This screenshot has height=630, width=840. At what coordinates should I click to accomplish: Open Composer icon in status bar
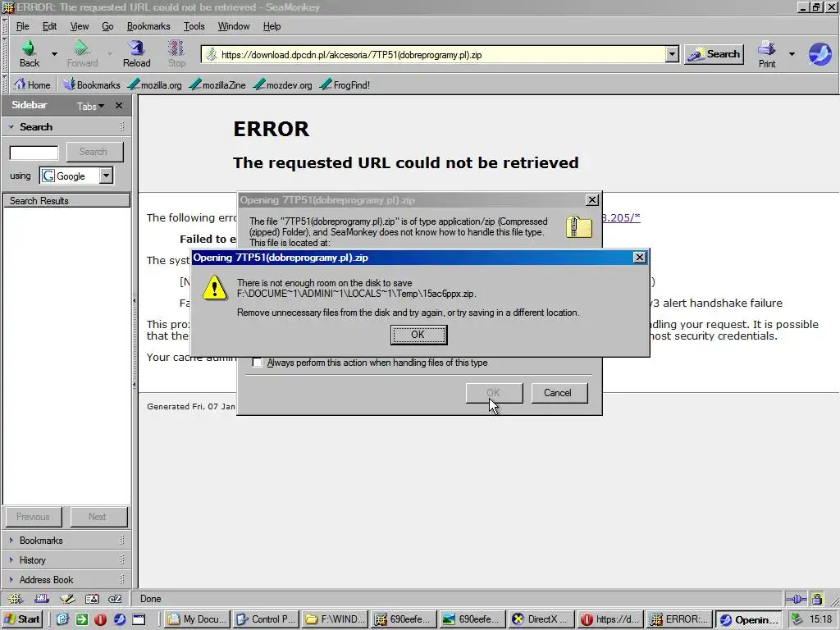67,599
